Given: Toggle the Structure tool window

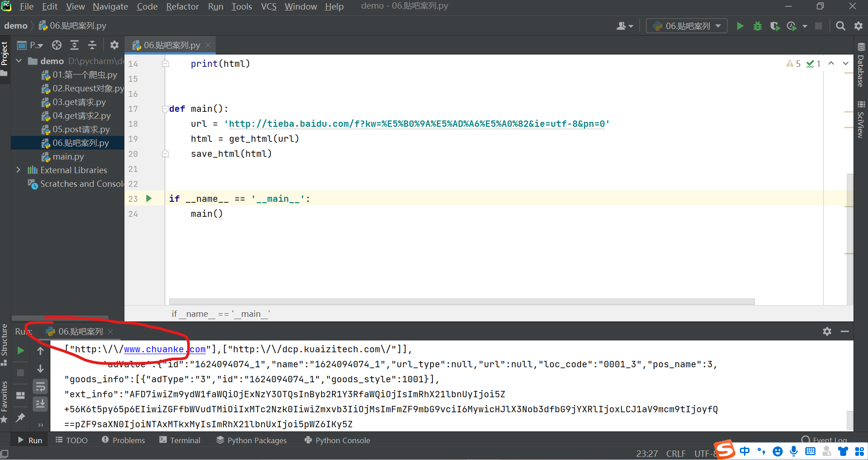Looking at the screenshot, I should point(5,344).
